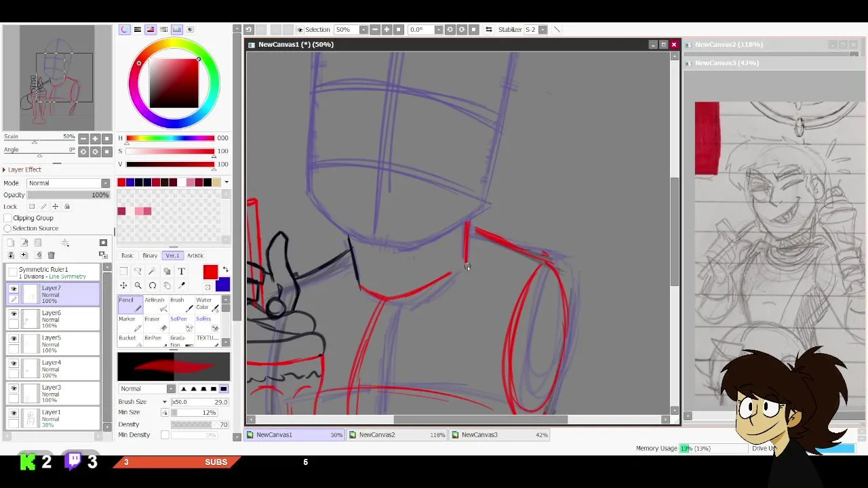Choose the lasso selection tool
The height and width of the screenshot is (488, 868).
pos(138,271)
